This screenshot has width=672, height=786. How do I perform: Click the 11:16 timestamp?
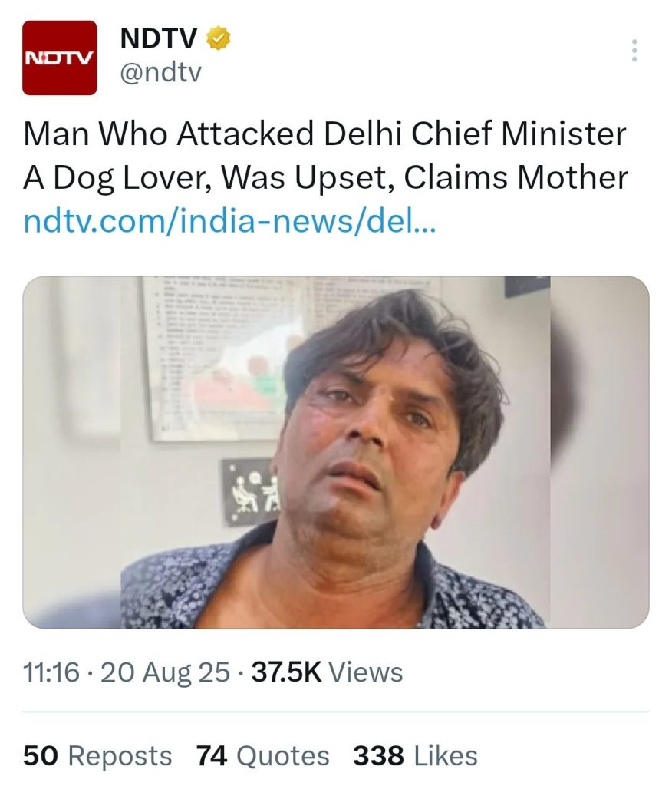coord(51,672)
